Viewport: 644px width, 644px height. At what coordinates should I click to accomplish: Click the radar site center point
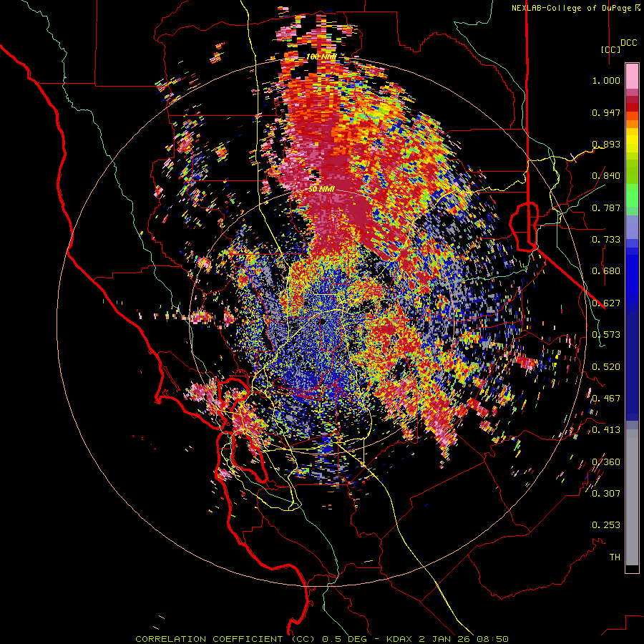click(x=321, y=321)
